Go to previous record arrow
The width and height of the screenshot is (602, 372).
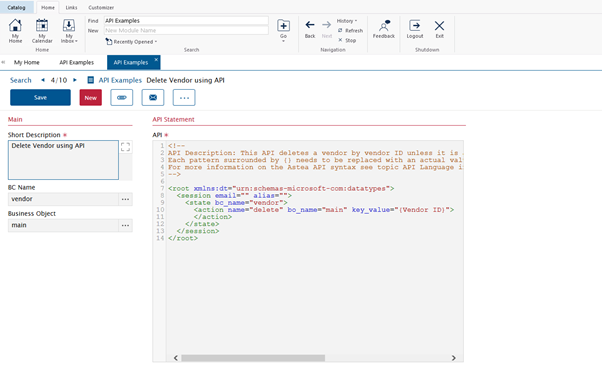[43, 80]
